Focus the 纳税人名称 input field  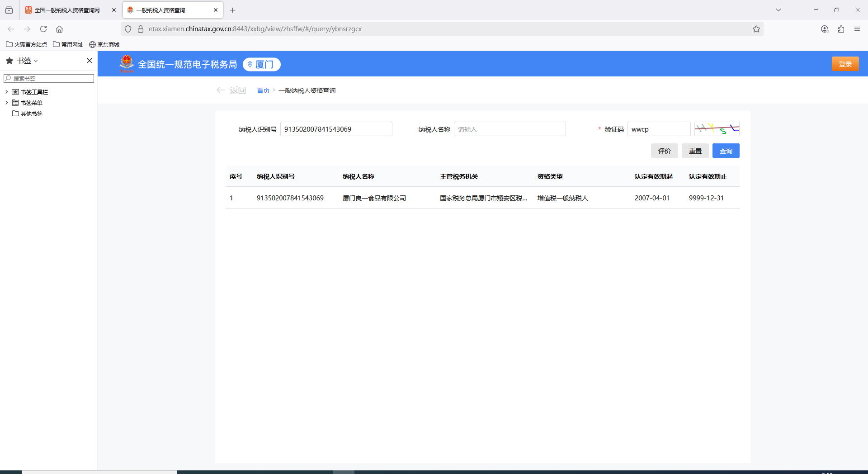coord(509,129)
